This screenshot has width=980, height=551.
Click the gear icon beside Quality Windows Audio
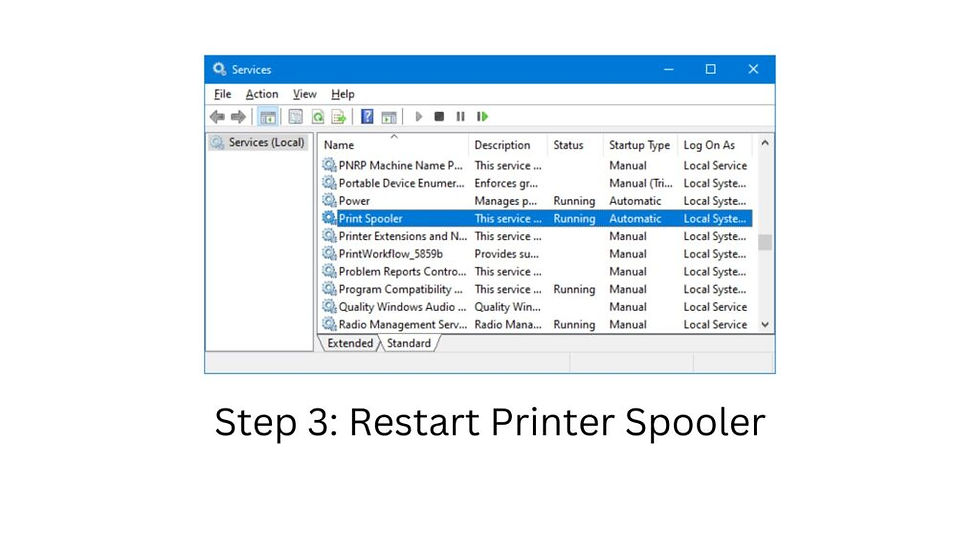tap(329, 307)
